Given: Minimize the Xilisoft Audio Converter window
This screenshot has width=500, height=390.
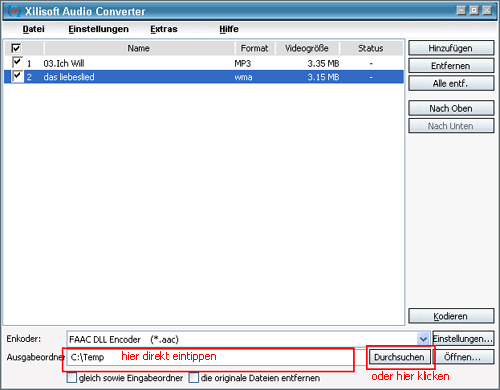Looking at the screenshot, I should (461, 10).
